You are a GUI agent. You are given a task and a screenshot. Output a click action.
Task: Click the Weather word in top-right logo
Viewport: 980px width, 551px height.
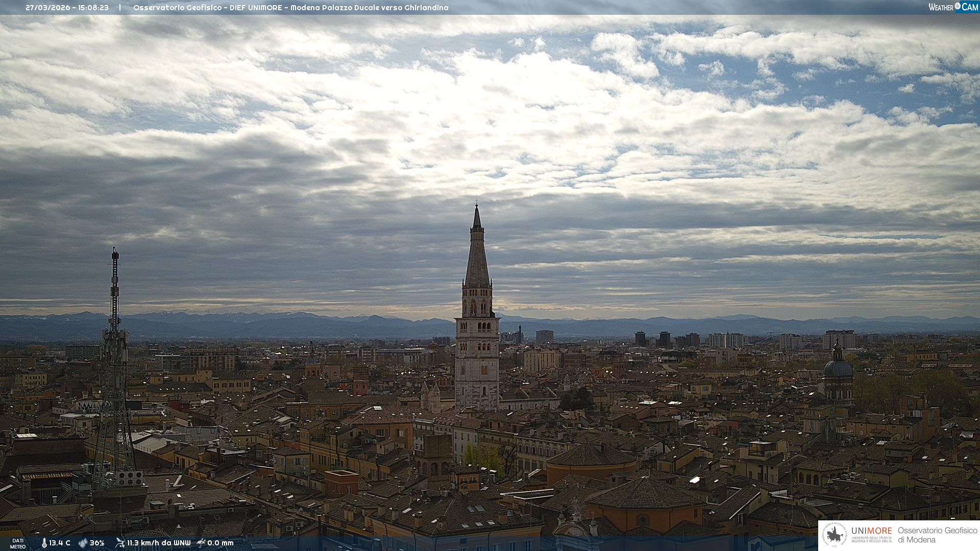tap(941, 7)
